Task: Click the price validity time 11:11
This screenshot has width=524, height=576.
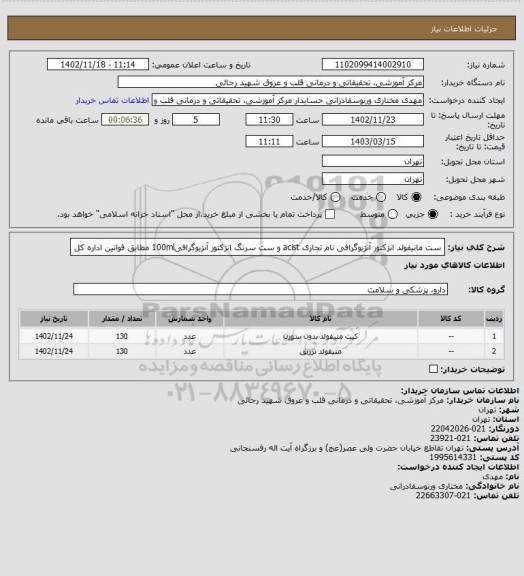Action: tap(269, 141)
